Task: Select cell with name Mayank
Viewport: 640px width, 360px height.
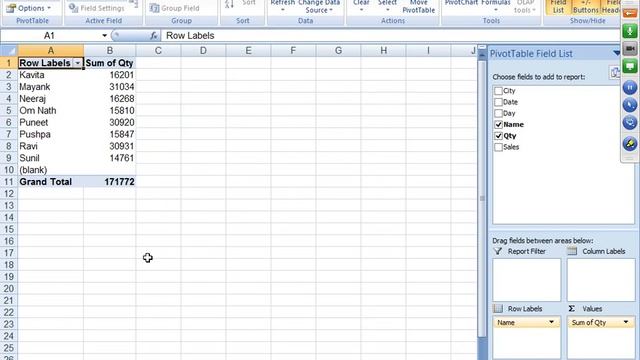Action: click(51, 87)
